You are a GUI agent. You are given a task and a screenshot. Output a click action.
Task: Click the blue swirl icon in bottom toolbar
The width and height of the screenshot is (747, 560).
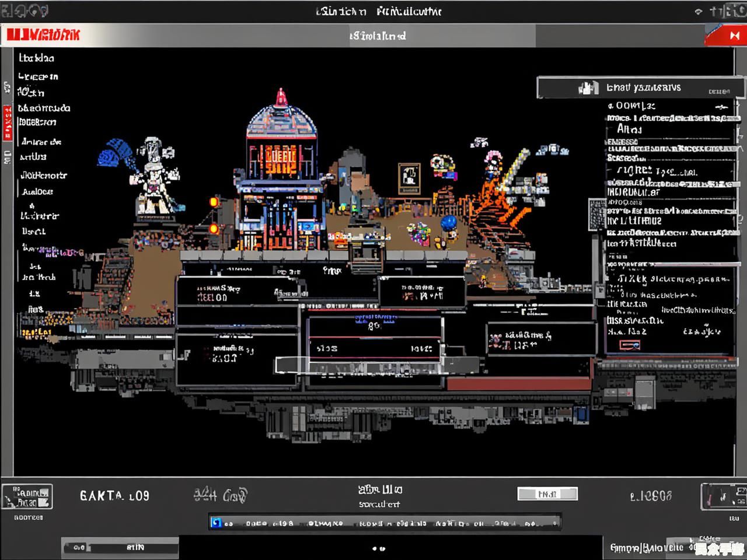[216, 523]
